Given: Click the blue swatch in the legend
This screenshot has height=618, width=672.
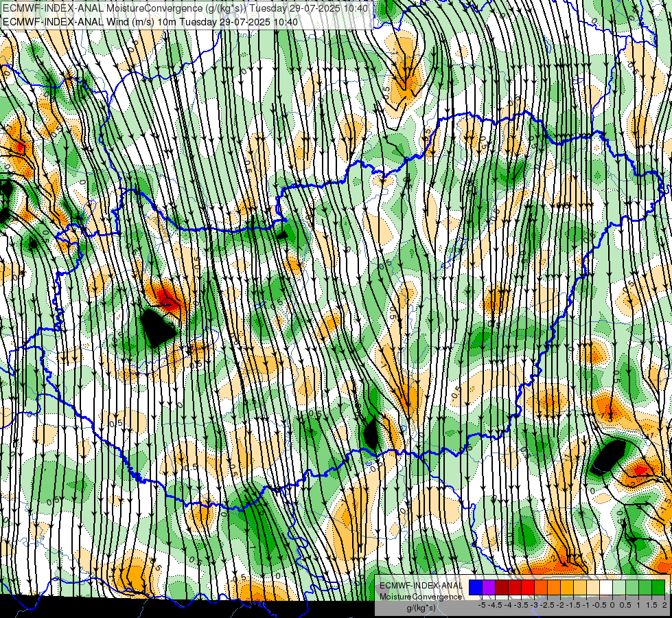Looking at the screenshot, I should click(x=476, y=588).
